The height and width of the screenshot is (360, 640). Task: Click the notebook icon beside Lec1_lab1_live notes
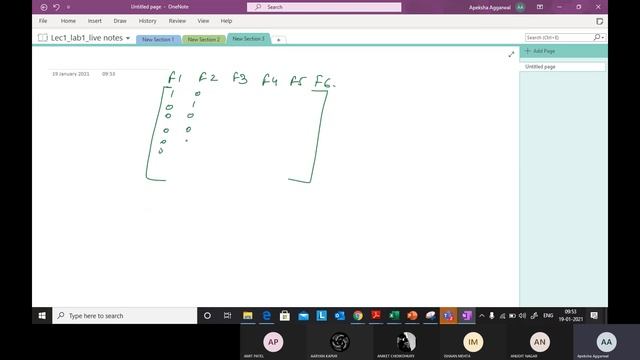tap(42, 38)
